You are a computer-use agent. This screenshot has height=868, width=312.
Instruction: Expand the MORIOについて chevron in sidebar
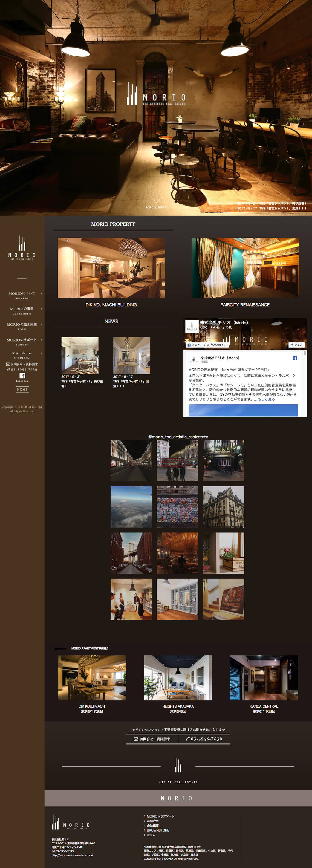[x=41, y=293]
